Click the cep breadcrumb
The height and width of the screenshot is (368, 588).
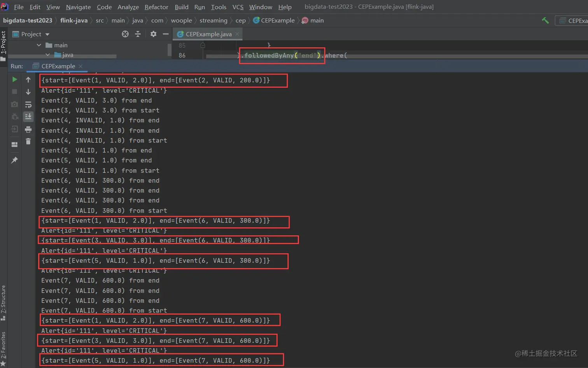point(241,20)
